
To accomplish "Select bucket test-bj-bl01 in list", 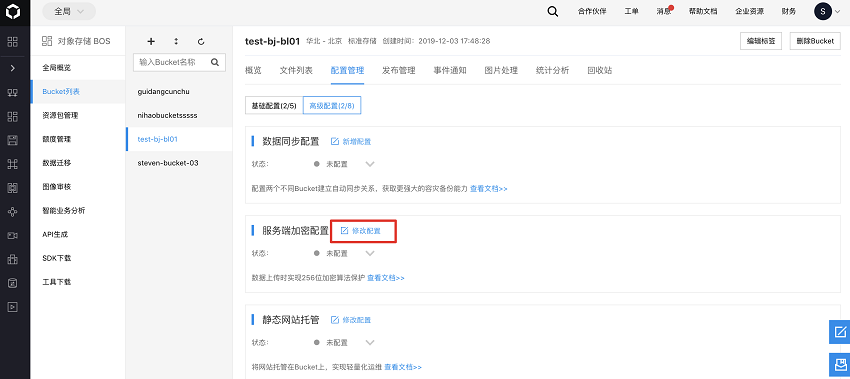I will point(179,139).
